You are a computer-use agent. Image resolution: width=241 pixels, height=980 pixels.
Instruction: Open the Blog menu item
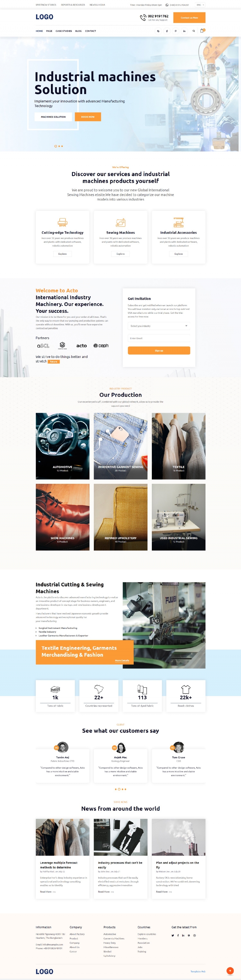[78, 31]
